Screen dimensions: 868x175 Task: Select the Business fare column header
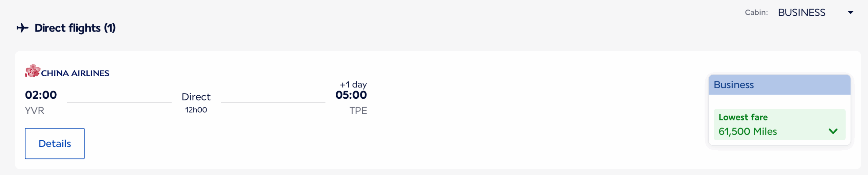779,85
